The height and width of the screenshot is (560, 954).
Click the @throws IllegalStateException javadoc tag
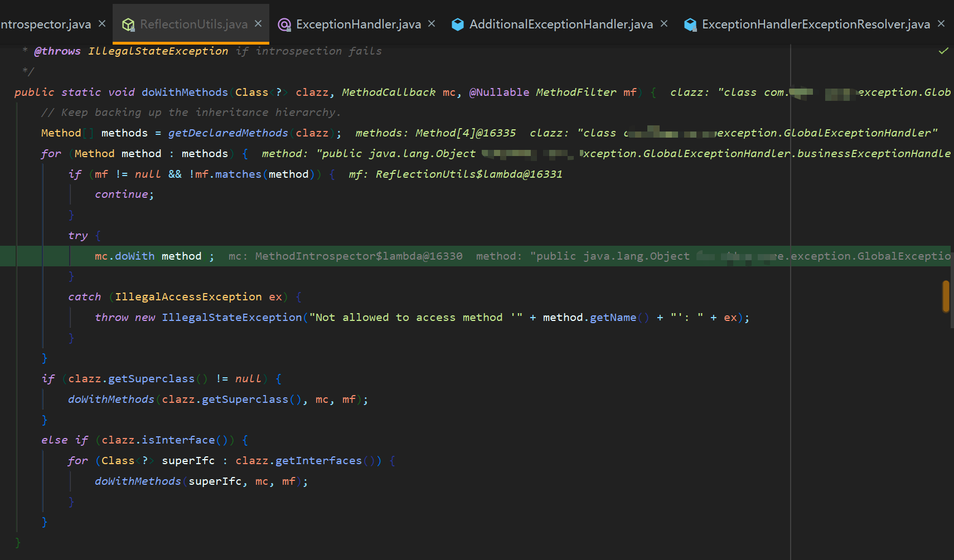tap(131, 51)
